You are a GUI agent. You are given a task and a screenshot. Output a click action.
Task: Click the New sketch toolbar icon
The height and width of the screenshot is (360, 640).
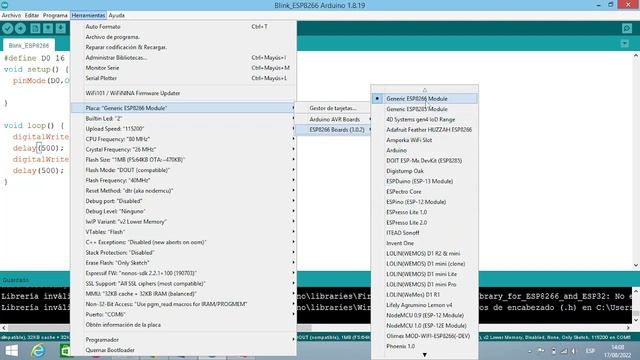coord(36,28)
